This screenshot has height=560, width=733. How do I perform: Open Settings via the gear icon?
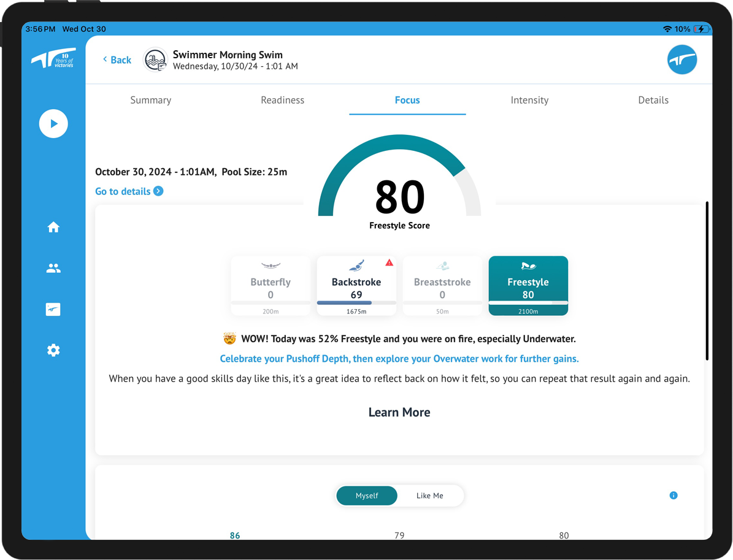tap(53, 350)
